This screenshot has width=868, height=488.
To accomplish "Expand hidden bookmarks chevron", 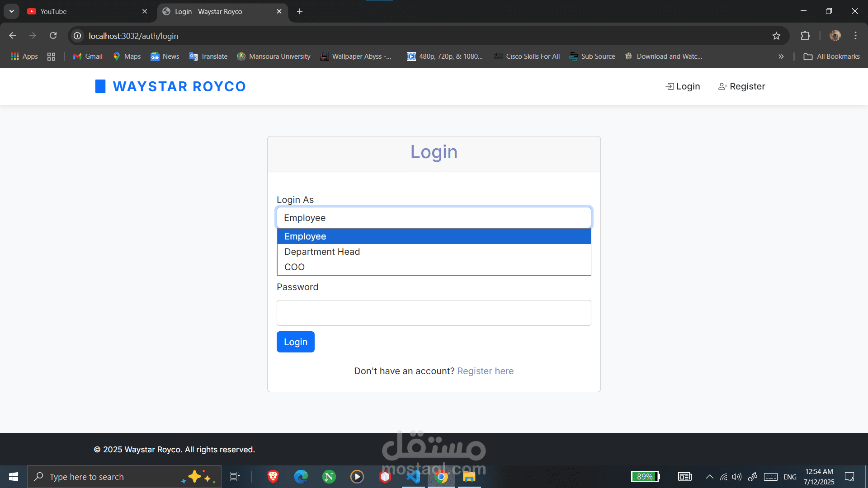I will click(781, 56).
